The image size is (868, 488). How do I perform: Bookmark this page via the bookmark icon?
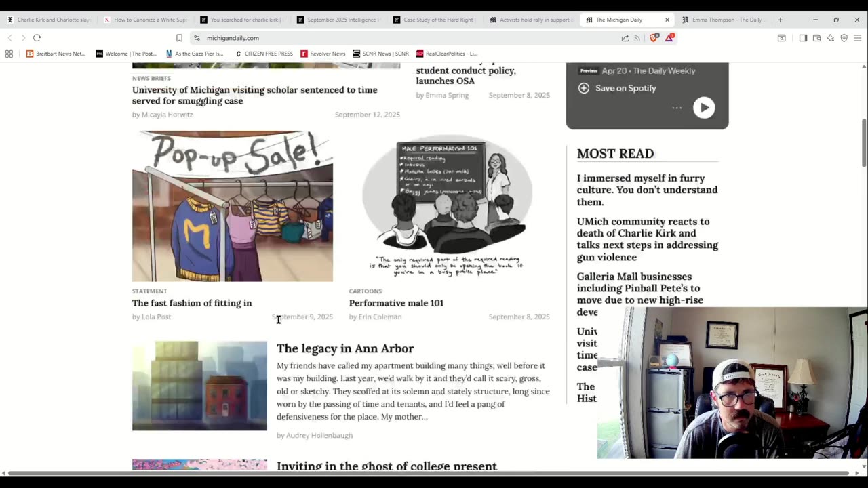click(x=179, y=38)
